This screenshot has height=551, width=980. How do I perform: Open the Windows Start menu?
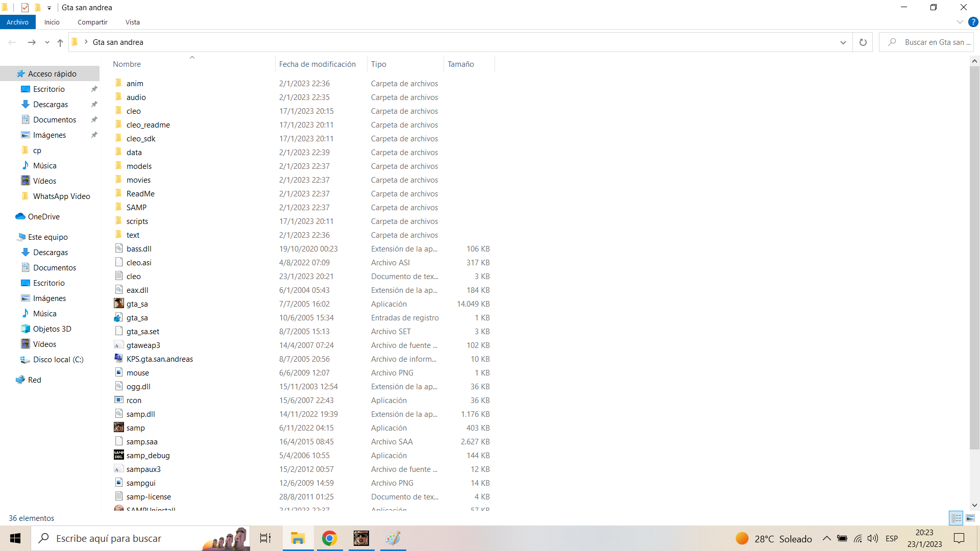pyautogui.click(x=15, y=538)
